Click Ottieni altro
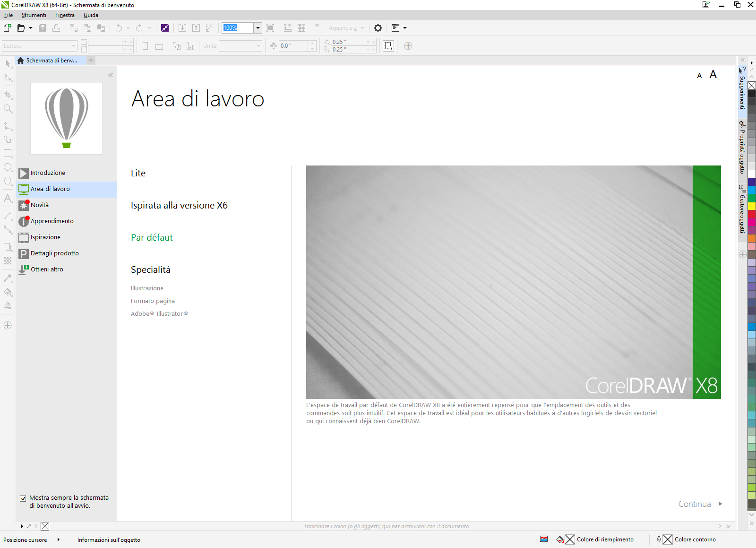This screenshot has height=548, width=756. pyautogui.click(x=66, y=270)
